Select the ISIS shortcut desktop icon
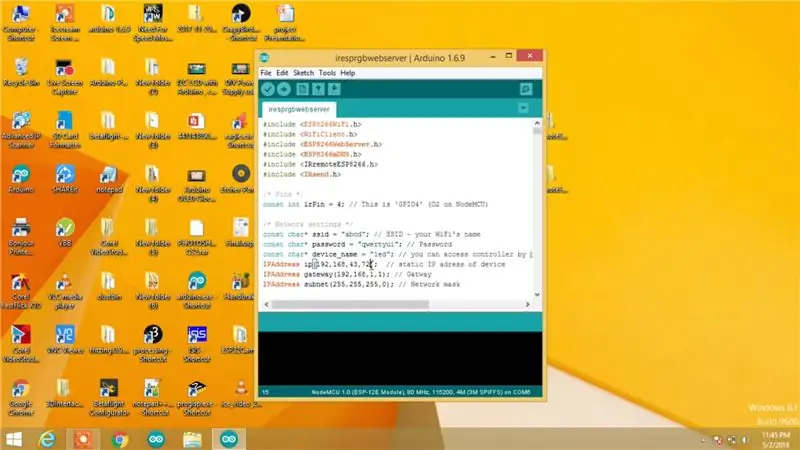The width and height of the screenshot is (800, 450). (197, 344)
